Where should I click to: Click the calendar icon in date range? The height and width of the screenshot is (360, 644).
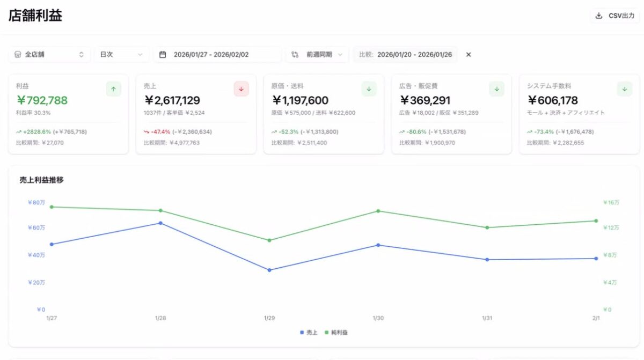163,55
